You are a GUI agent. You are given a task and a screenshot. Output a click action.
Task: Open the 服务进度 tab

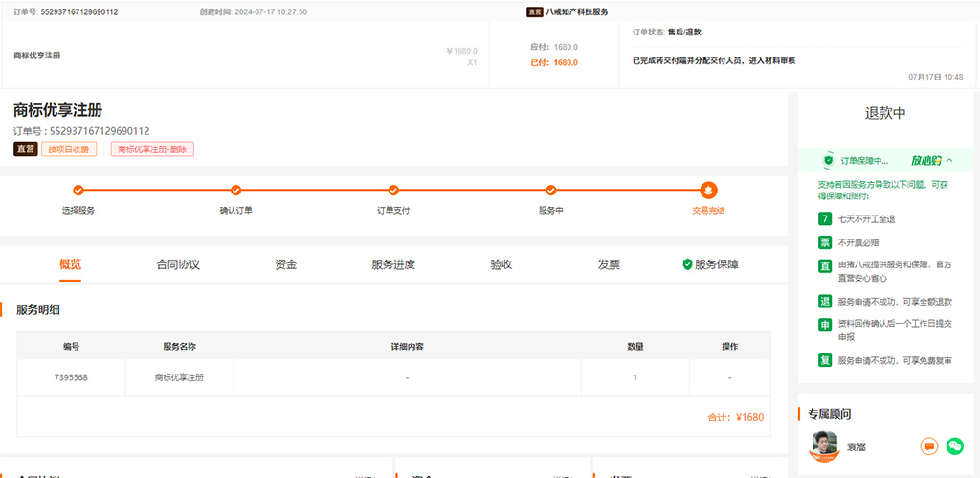click(x=393, y=264)
